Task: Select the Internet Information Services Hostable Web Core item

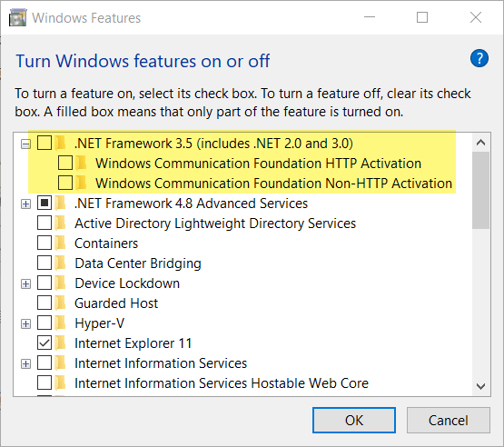Action: 222,383
